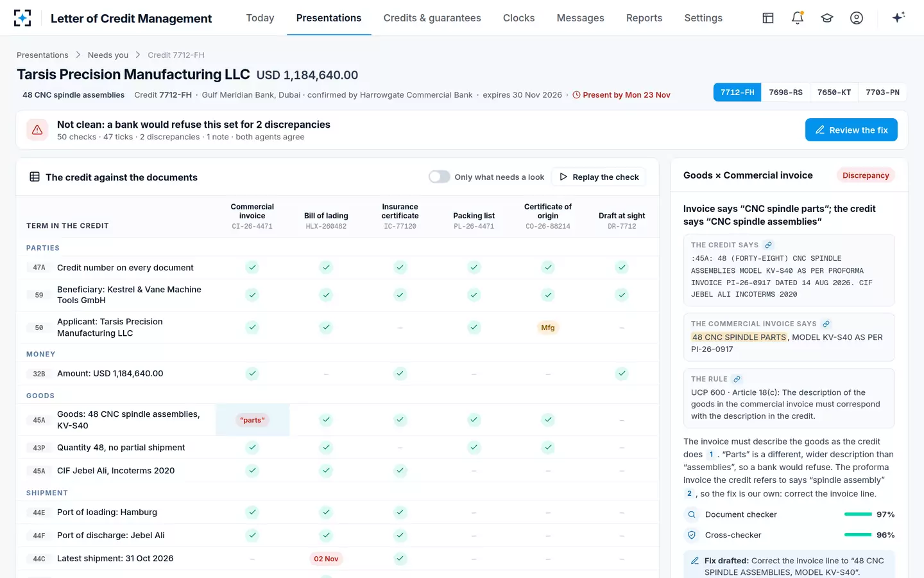Image resolution: width=924 pixels, height=578 pixels.
Task: Click Present by Mon 23 Nov deadline
Action: [x=621, y=95]
